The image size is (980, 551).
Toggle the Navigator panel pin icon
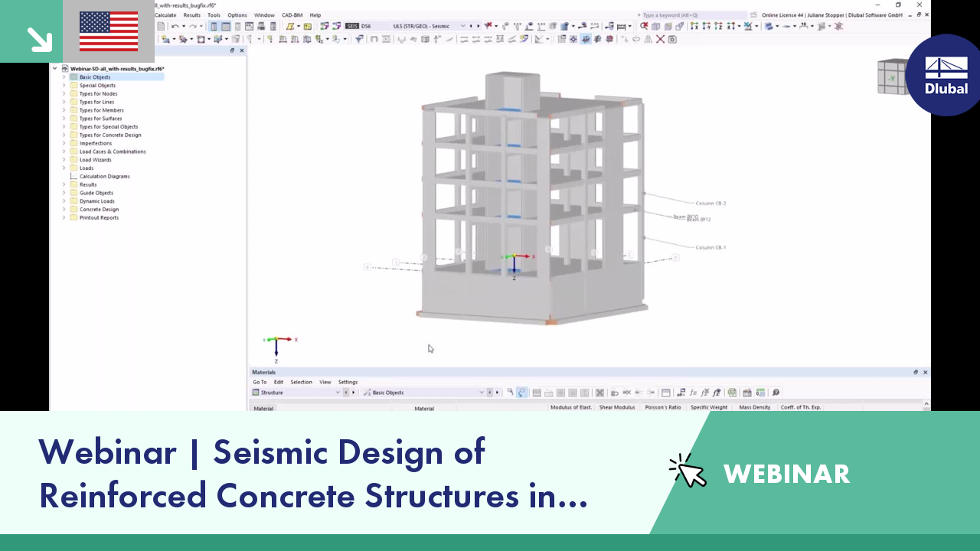[232, 51]
